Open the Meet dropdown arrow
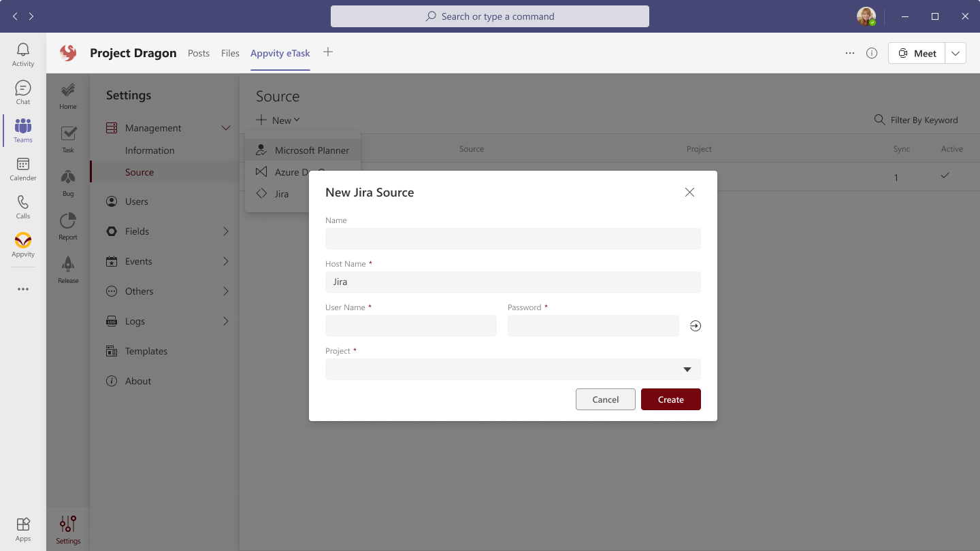Viewport: 980px width, 551px height. [955, 53]
